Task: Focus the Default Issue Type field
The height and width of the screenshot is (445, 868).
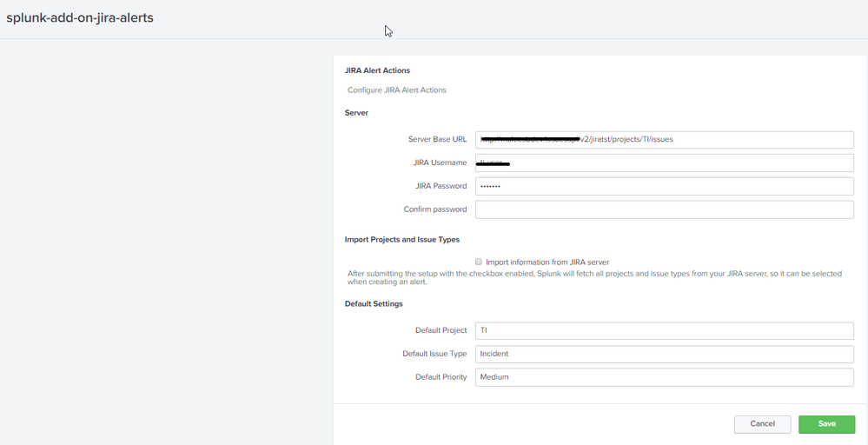Action: tap(664, 354)
